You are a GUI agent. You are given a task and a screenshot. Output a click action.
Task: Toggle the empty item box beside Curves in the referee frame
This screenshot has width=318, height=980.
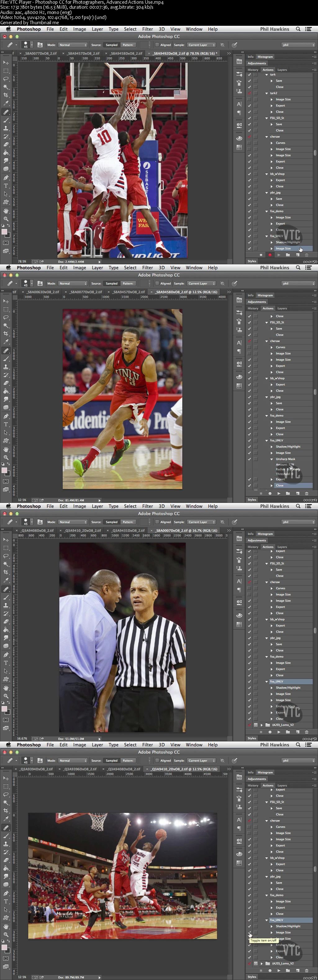click(x=249, y=589)
